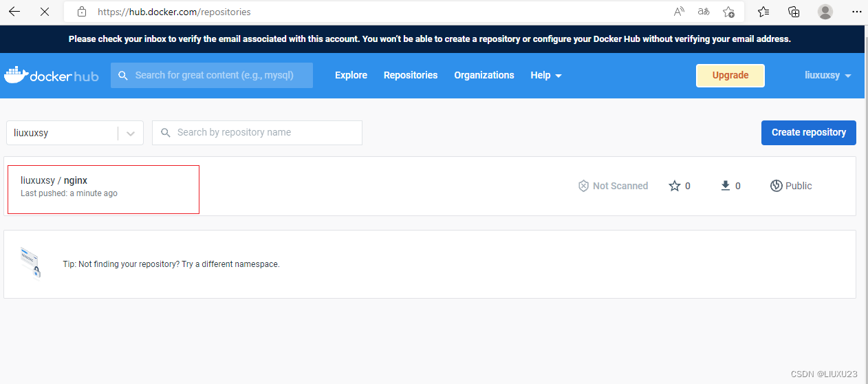Screen dimensions: 868x384
Task: Open Read aloud icon in address bar
Action: coord(679,12)
